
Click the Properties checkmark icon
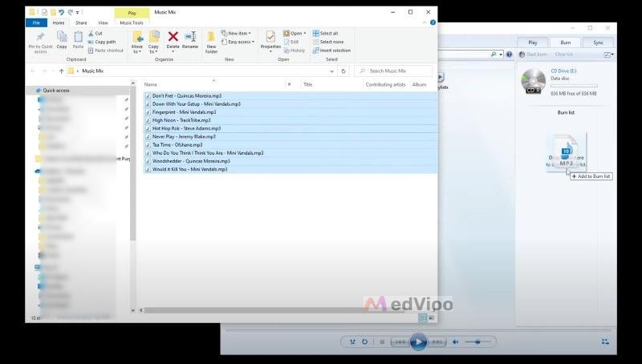[x=270, y=37]
